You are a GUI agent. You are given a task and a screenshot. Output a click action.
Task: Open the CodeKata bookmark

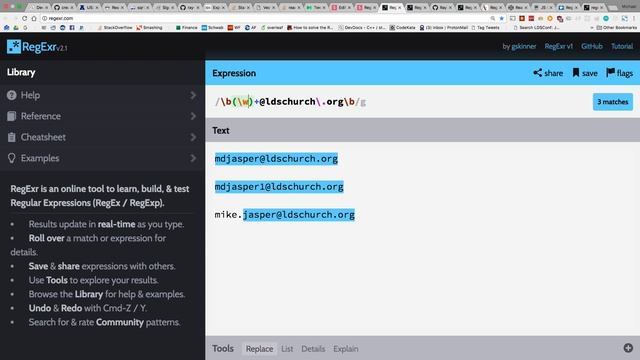pos(402,28)
